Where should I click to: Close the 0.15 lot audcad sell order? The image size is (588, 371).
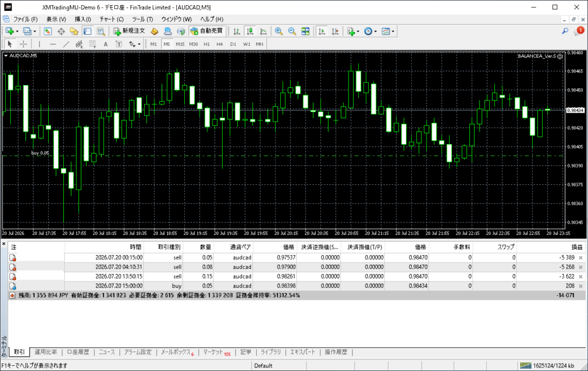pos(581,276)
